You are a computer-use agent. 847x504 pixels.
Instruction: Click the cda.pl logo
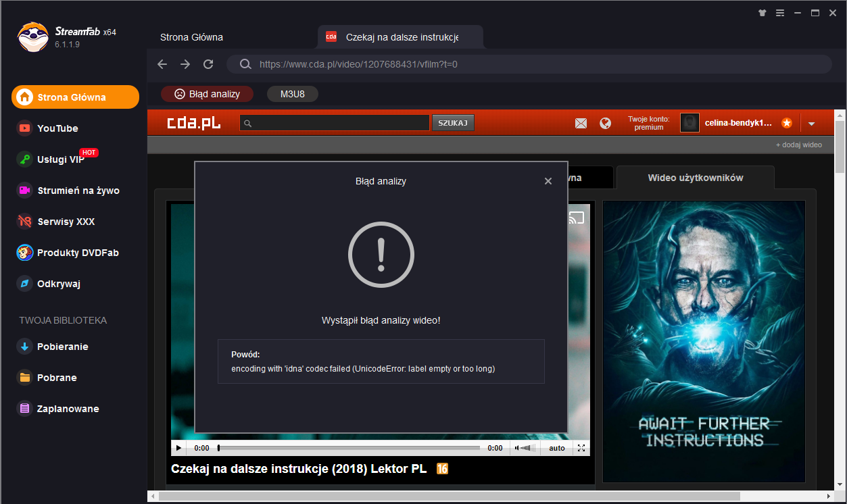(x=194, y=123)
